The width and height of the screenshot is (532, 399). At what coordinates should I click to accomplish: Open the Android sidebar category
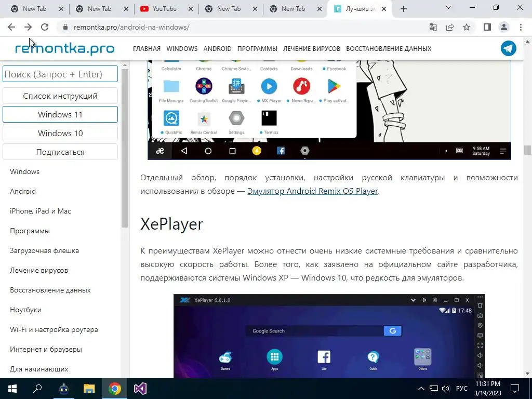[23, 191]
